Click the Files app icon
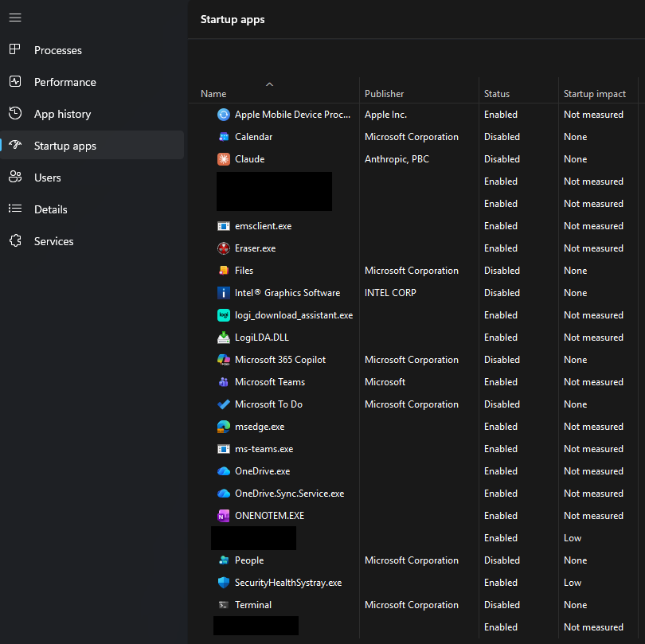645x644 pixels. click(224, 270)
